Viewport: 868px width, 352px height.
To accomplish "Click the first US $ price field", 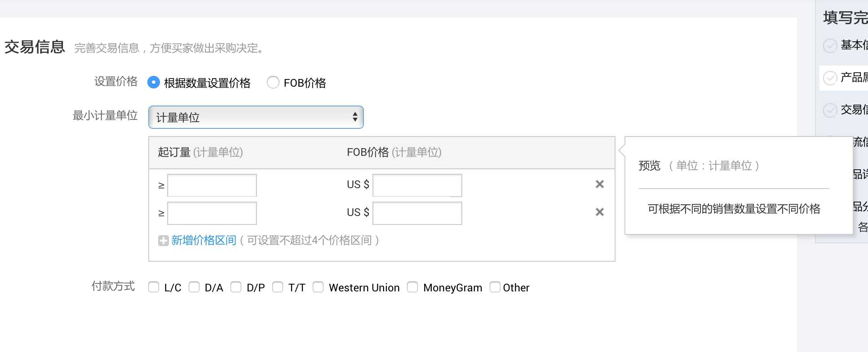I will pos(417,185).
